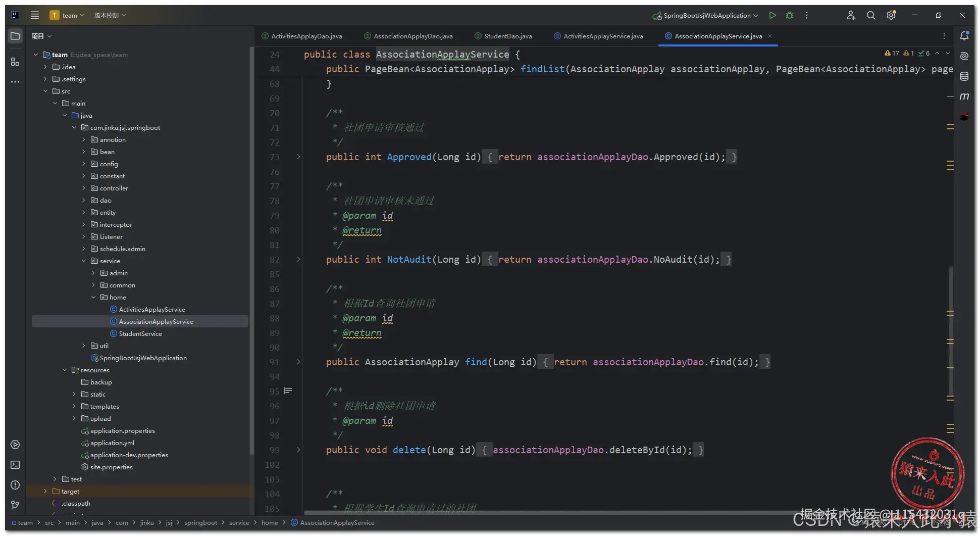980x536 pixels.
Task: Open IDE settings gear
Action: click(x=892, y=15)
